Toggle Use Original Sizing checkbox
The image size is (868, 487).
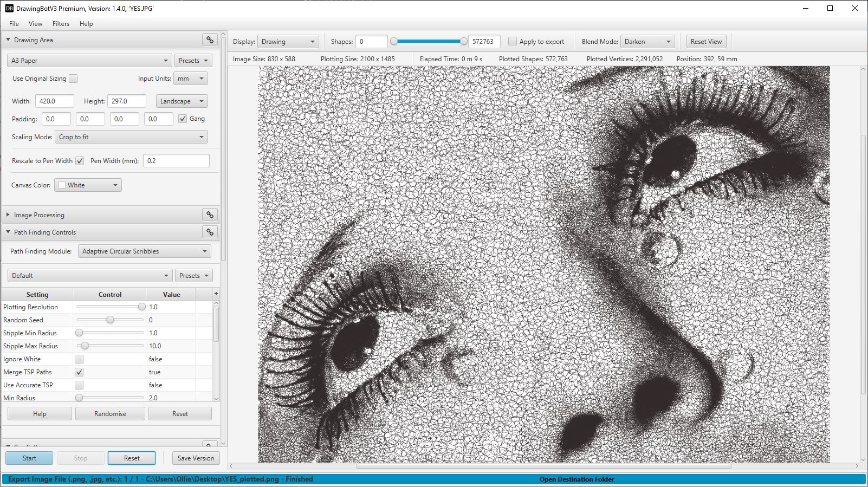[73, 79]
